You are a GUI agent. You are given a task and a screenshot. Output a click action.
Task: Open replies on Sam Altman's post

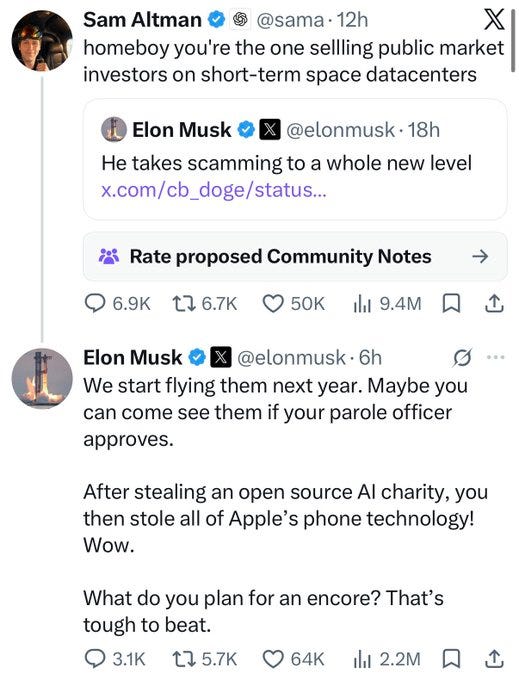point(117,304)
